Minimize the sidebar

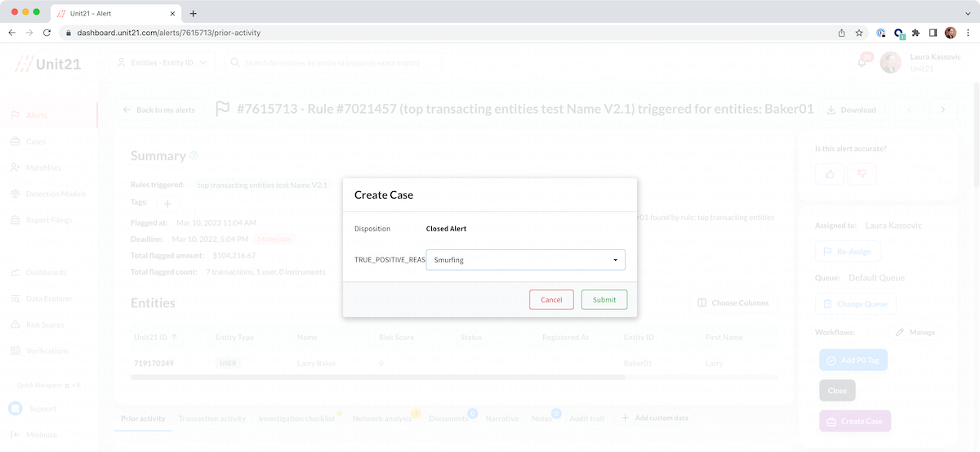pyautogui.click(x=33, y=434)
